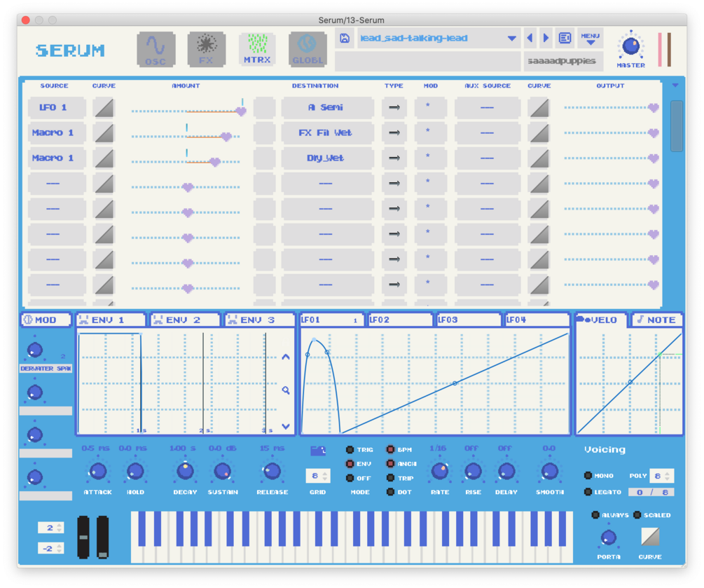Toggle the ANCH option

coord(390,464)
